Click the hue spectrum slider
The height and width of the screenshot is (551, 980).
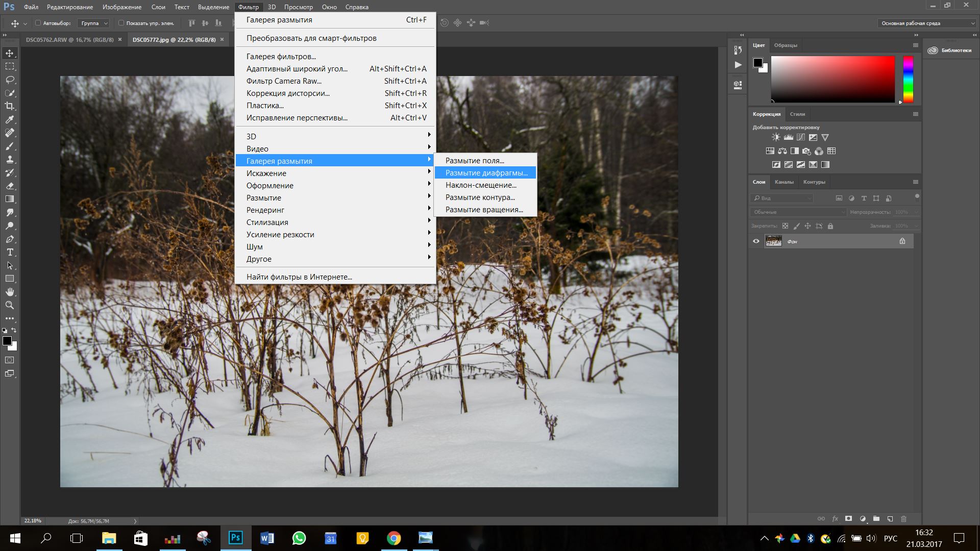908,79
